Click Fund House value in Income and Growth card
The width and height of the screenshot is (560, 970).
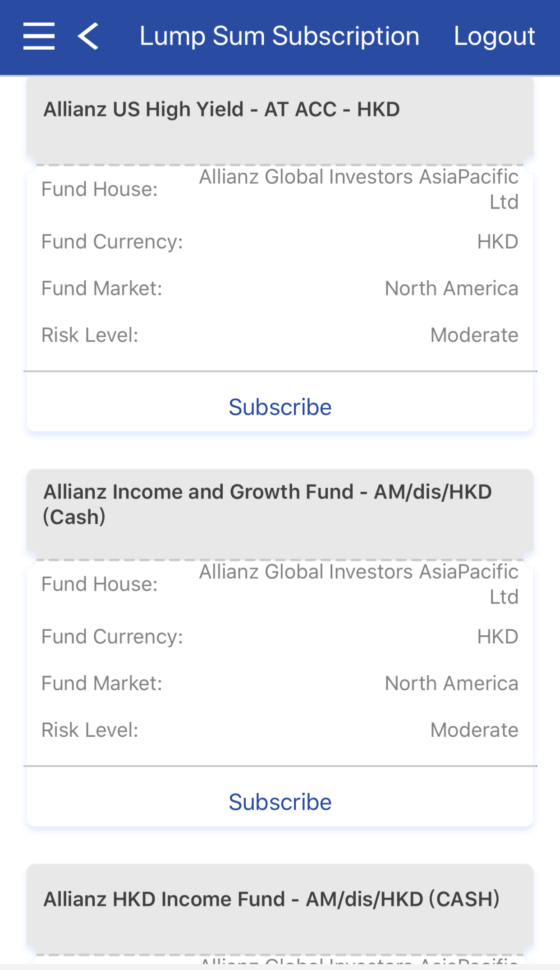359,584
